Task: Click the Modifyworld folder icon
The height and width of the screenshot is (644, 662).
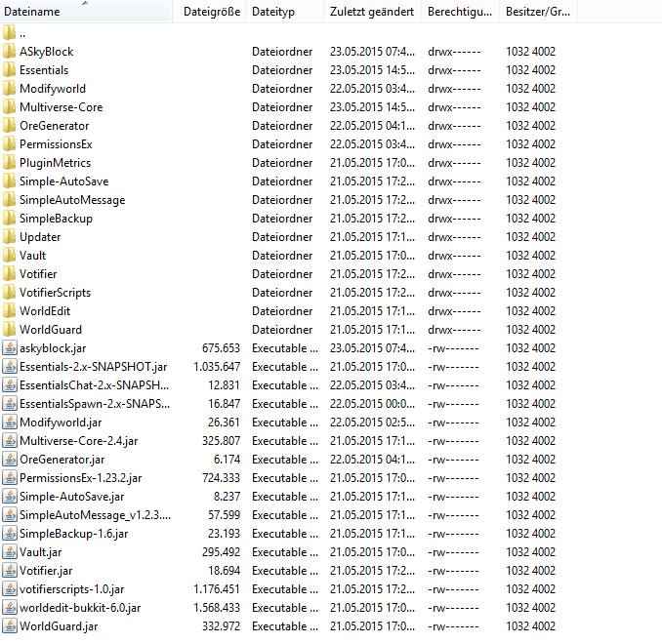Action: (10, 89)
